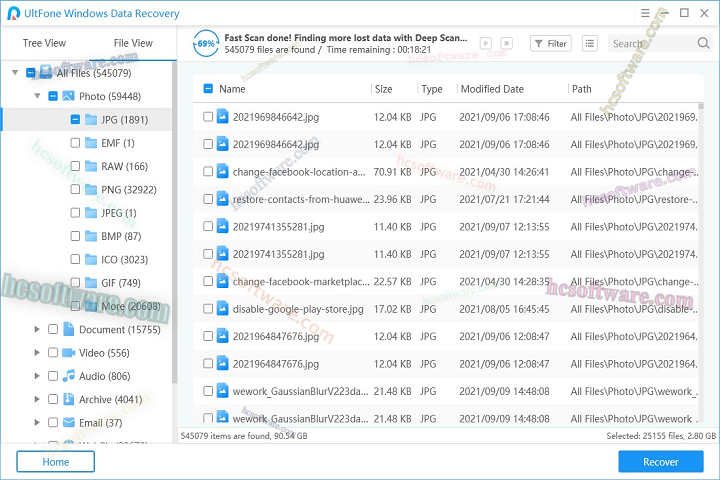The width and height of the screenshot is (720, 480).
Task: Expand the Video tree node
Action: pyautogui.click(x=37, y=353)
